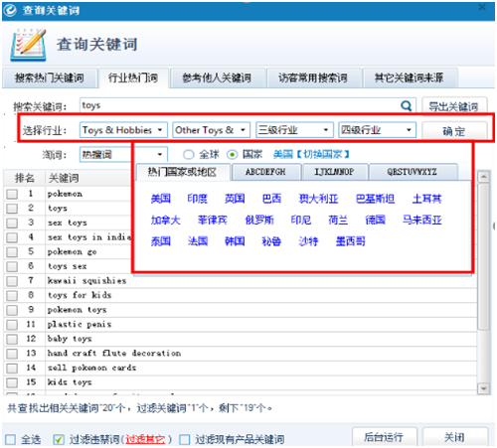Check the box next to keyword pokemon
497x448 pixels.
tap(12, 194)
